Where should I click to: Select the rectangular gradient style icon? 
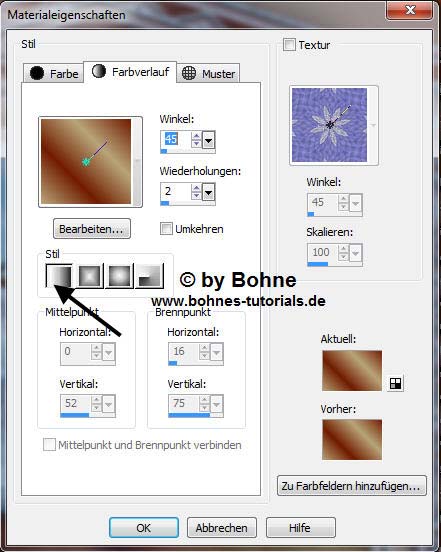point(90,276)
